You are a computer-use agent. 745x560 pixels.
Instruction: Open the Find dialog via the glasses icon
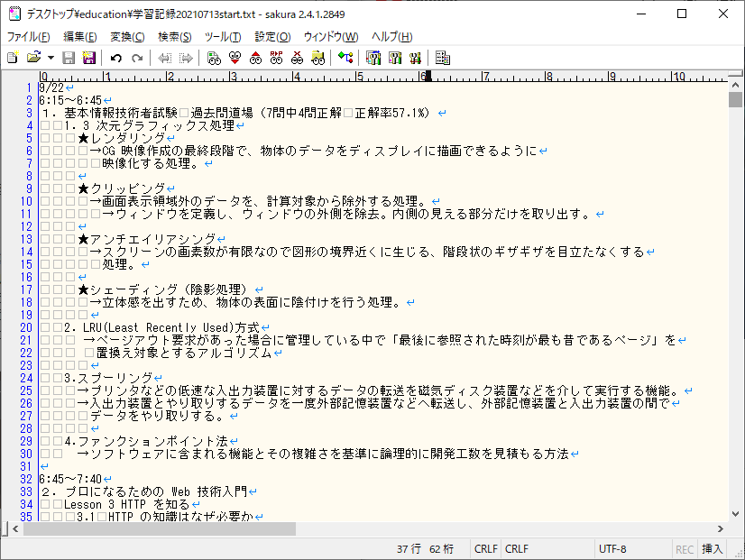(212, 57)
